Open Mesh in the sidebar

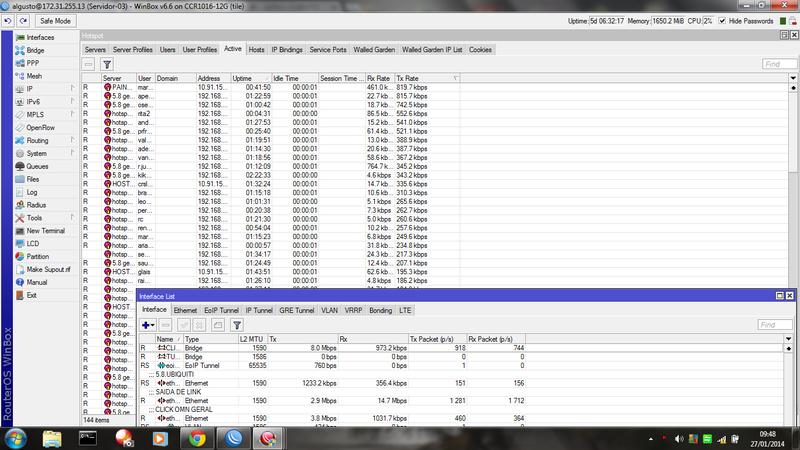pyautogui.click(x=34, y=76)
